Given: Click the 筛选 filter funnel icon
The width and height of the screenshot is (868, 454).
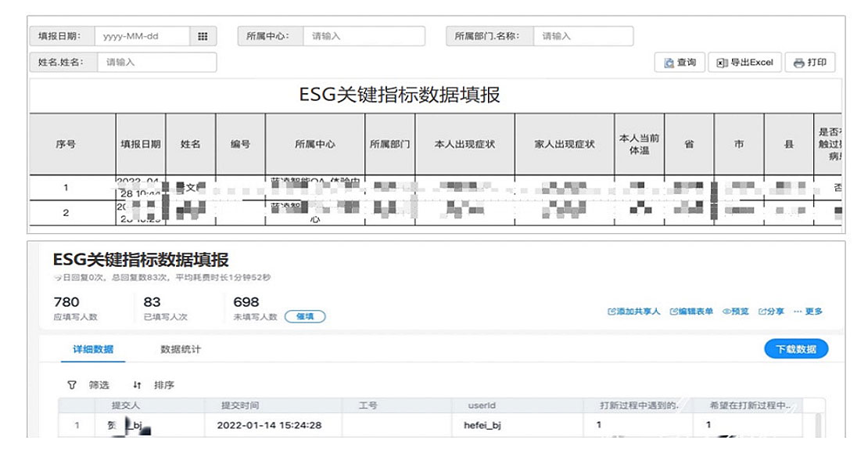Looking at the screenshot, I should tap(72, 385).
